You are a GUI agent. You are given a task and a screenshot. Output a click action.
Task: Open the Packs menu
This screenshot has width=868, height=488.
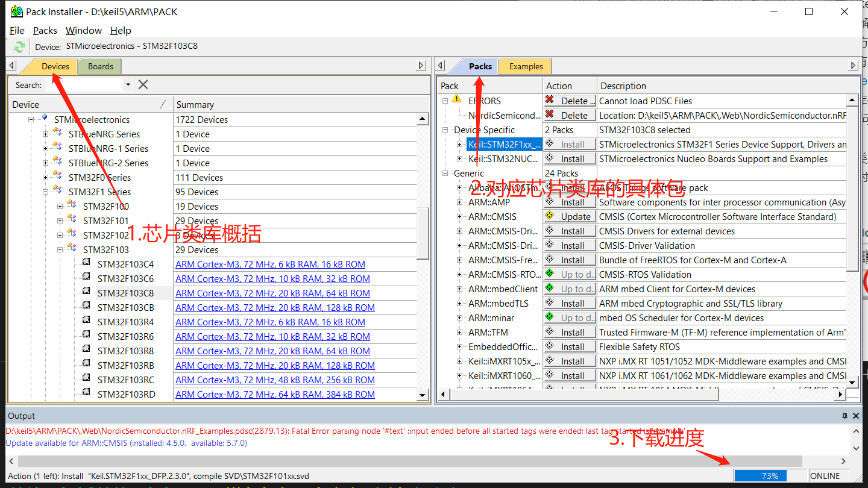[x=45, y=30]
